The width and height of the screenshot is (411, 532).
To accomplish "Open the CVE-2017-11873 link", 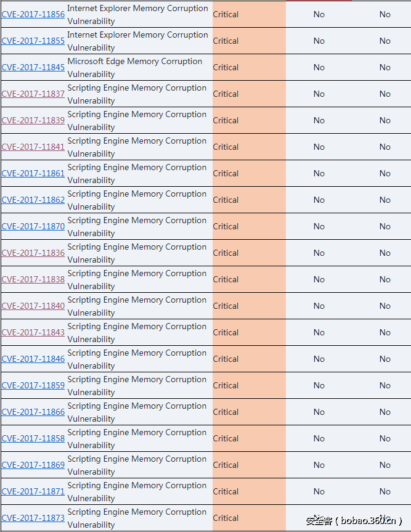I will [x=33, y=518].
